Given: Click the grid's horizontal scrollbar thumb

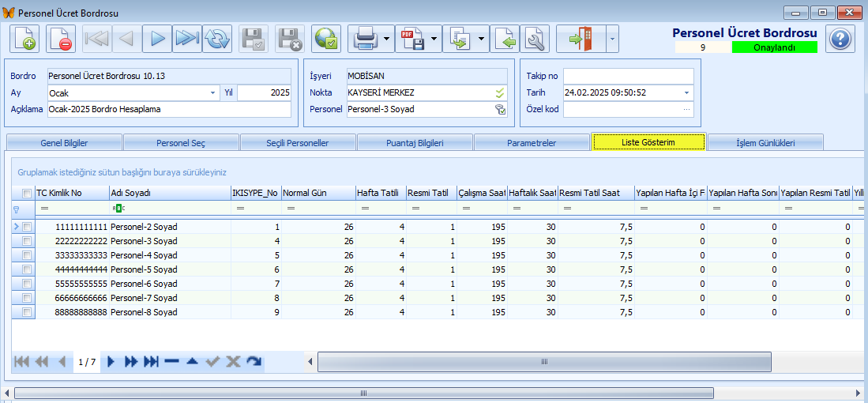Looking at the screenshot, I should (x=544, y=361).
